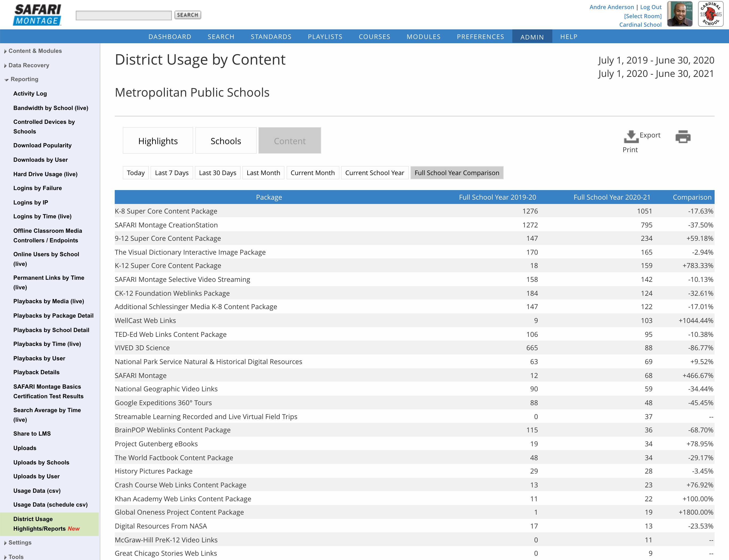Open Hard Drive Usage (live)
The image size is (729, 560).
[x=45, y=174]
